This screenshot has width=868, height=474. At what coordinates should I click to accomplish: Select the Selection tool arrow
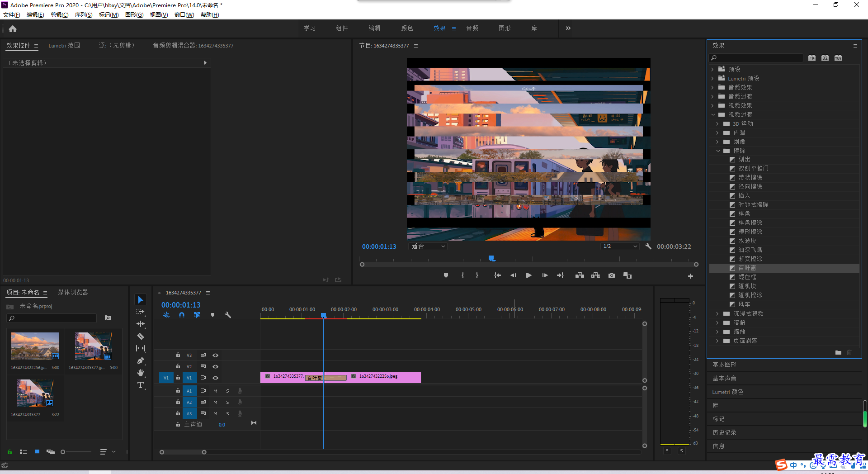point(140,300)
